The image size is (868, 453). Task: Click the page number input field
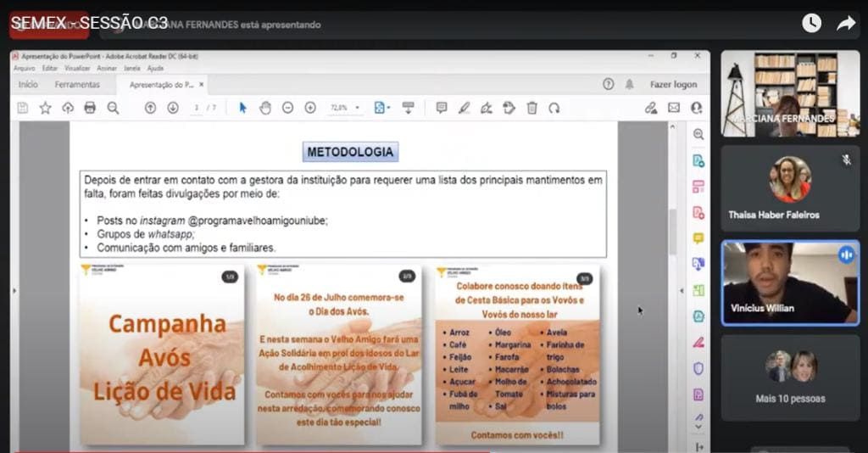196,108
